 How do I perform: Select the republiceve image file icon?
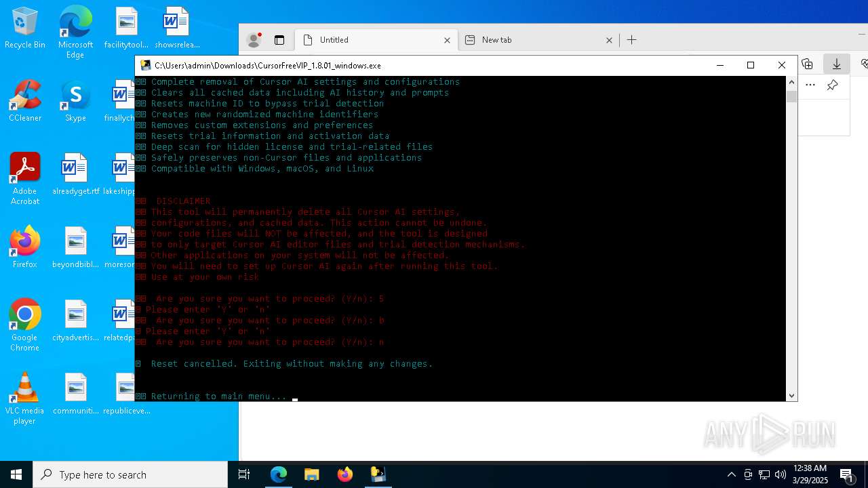pos(126,394)
